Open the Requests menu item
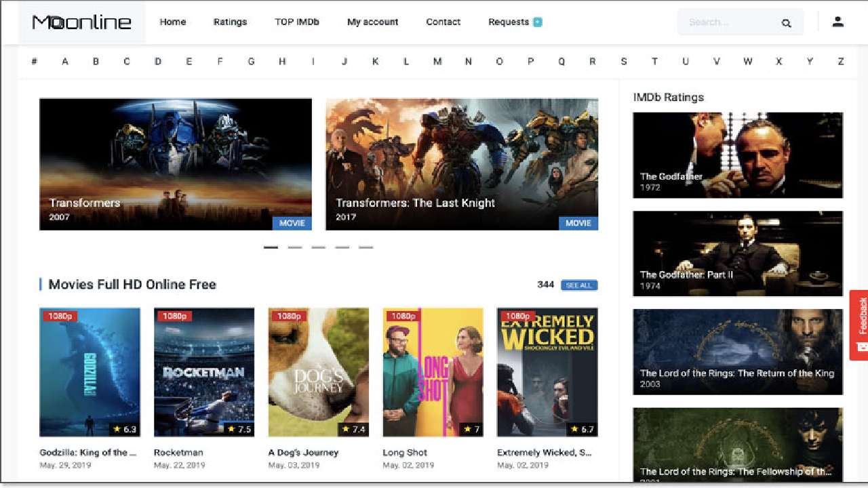The height and width of the screenshot is (488, 868). 509,22
